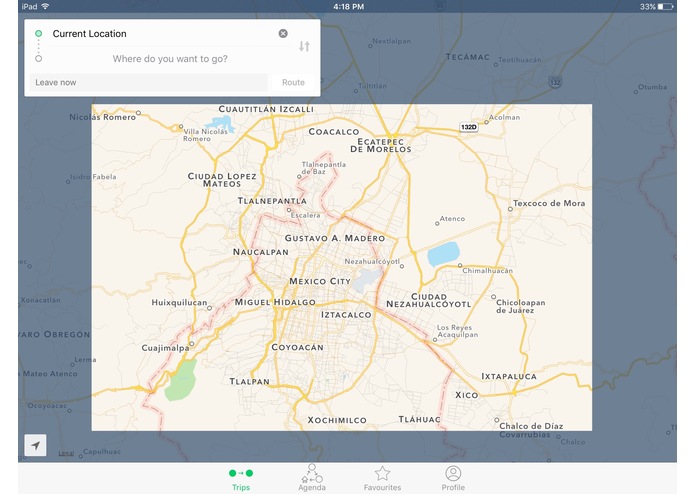Viewport: 695px width, 494px height.
Task: Tap the Xochimilco label on map
Action: point(337,420)
